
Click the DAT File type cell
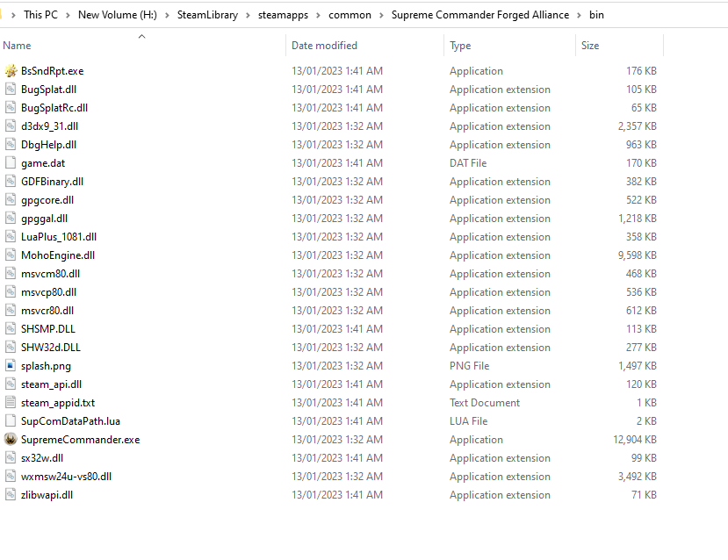[468, 163]
